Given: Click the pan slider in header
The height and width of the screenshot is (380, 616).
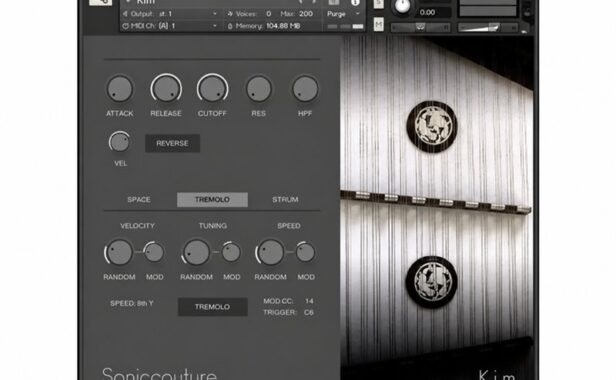Looking at the screenshot, I should [x=420, y=27].
